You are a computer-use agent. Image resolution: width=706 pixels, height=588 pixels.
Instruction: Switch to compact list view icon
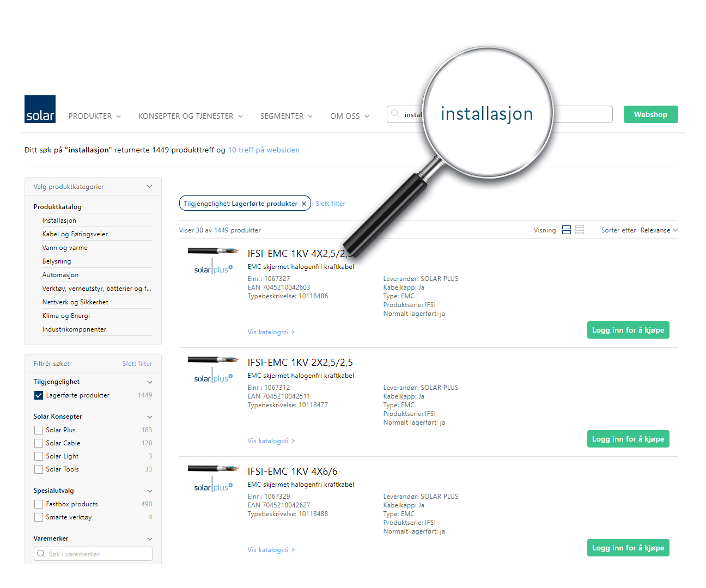click(x=580, y=230)
